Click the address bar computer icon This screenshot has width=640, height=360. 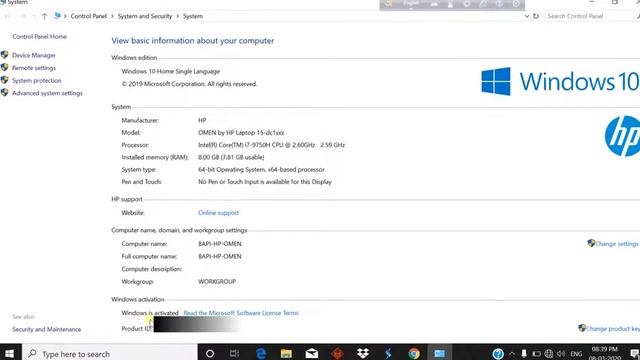coord(57,16)
